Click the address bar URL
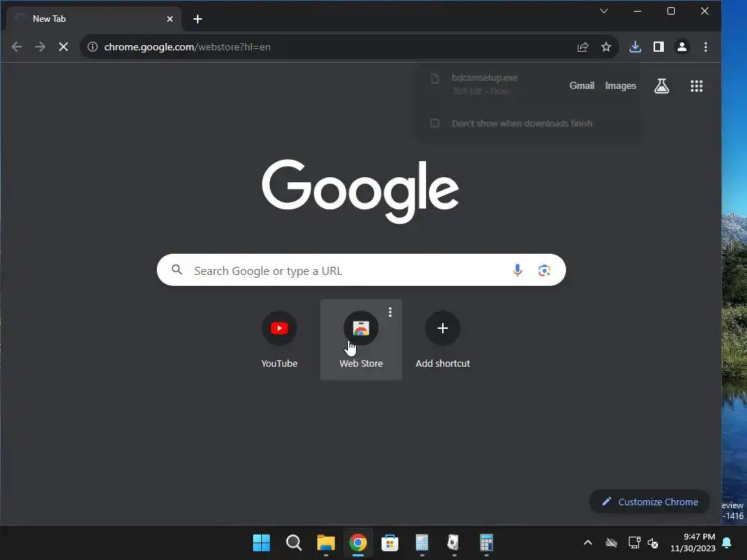This screenshot has height=560, width=747. tap(187, 47)
